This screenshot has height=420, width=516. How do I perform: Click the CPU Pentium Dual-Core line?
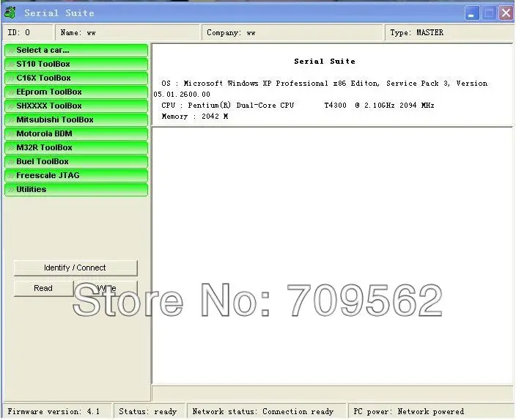coord(298,106)
